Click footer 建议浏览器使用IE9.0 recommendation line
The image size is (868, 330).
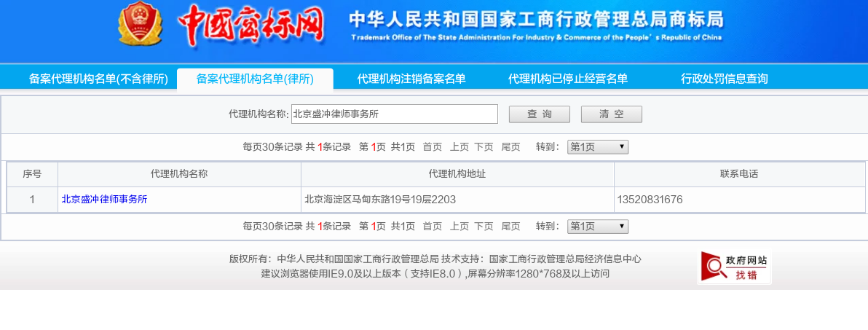point(435,273)
